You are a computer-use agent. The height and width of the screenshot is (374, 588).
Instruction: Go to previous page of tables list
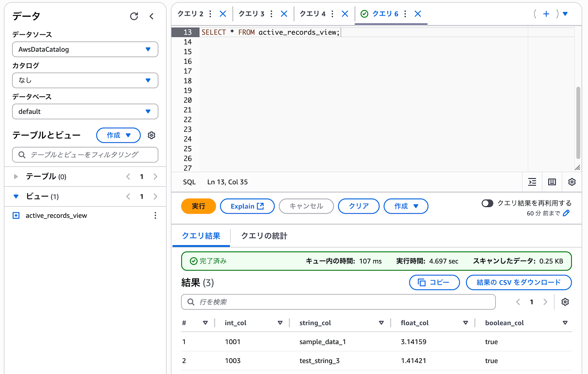point(128,177)
